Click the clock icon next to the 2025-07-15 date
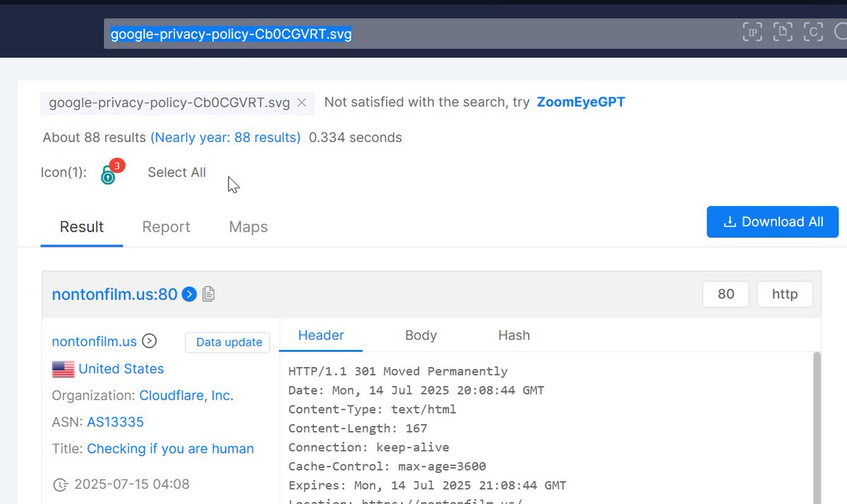The height and width of the screenshot is (504, 847). pyautogui.click(x=61, y=484)
